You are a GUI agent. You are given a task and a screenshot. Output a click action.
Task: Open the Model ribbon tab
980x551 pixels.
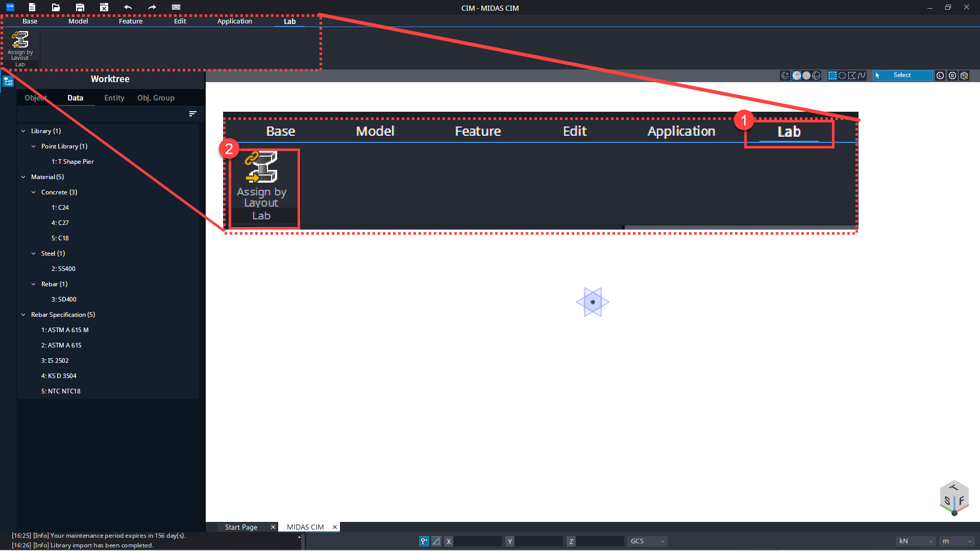click(78, 21)
